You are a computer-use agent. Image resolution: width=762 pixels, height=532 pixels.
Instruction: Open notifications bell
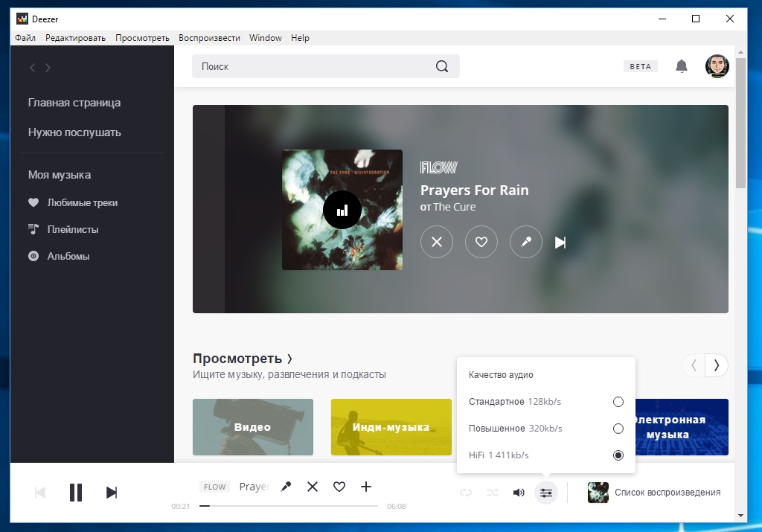tap(682, 66)
